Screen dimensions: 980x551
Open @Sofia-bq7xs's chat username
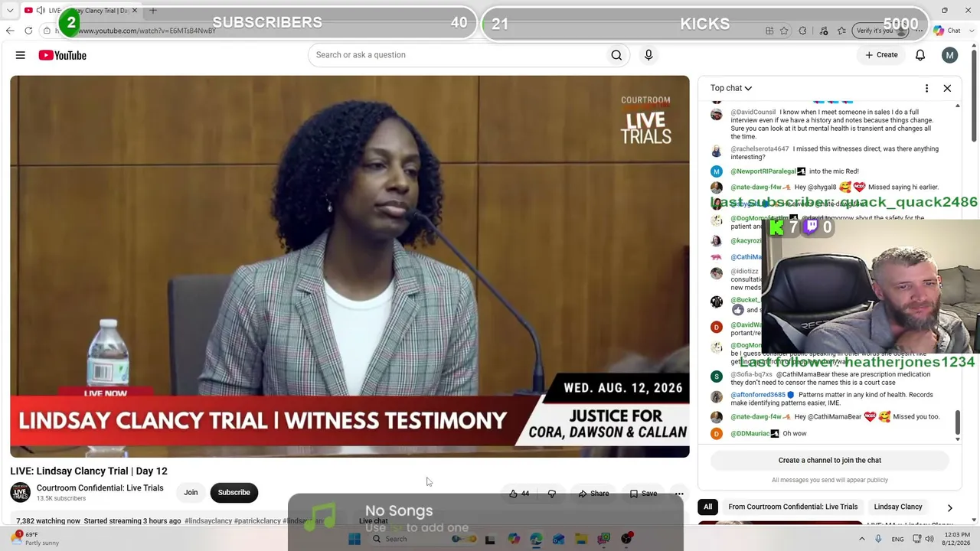click(752, 374)
